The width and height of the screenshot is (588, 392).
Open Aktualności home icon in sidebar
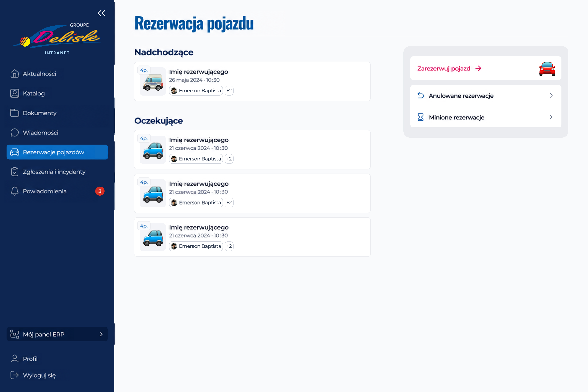[x=15, y=73]
